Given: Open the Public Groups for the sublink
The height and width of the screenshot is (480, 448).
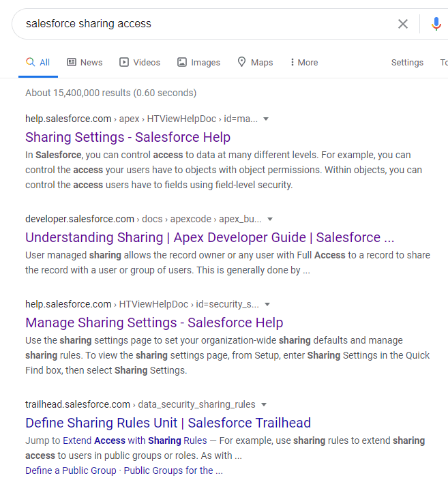Looking at the screenshot, I should coord(173,470).
